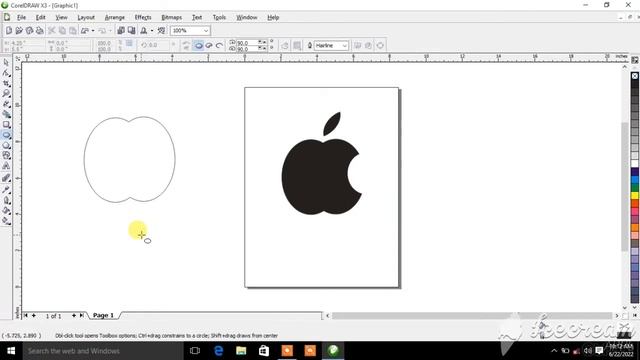This screenshot has height=360, width=640.
Task: Click the Import icon in toolbar
Action: pyautogui.click(x=121, y=31)
